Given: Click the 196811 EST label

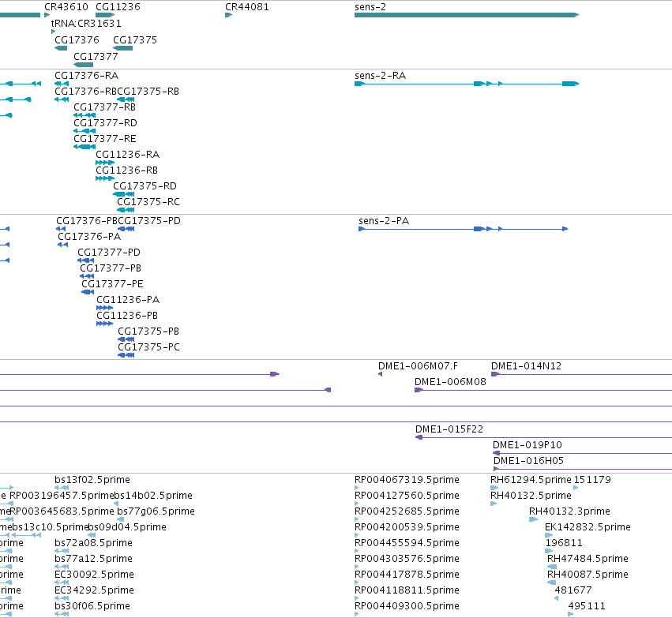Looking at the screenshot, I should pyautogui.click(x=564, y=543).
